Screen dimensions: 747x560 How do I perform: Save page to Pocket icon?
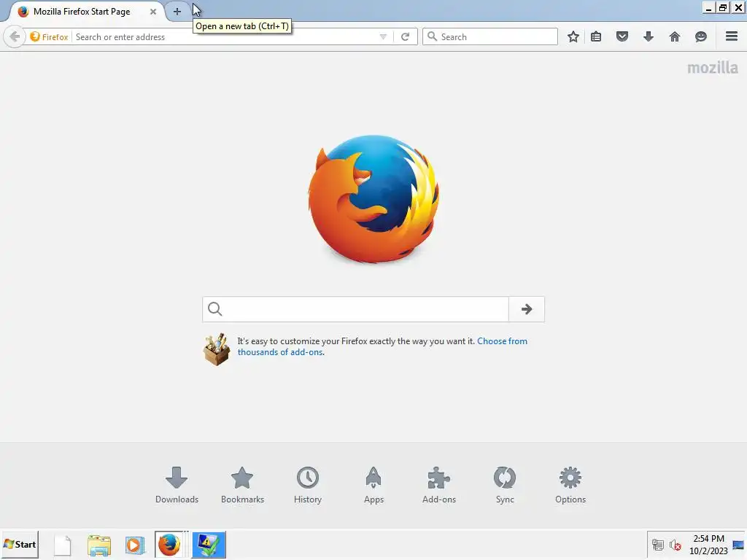[x=622, y=36]
